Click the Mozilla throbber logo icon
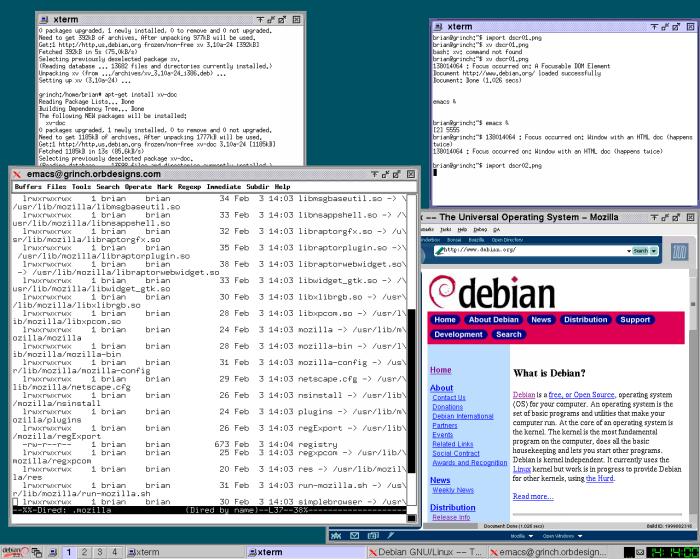 click(x=680, y=251)
